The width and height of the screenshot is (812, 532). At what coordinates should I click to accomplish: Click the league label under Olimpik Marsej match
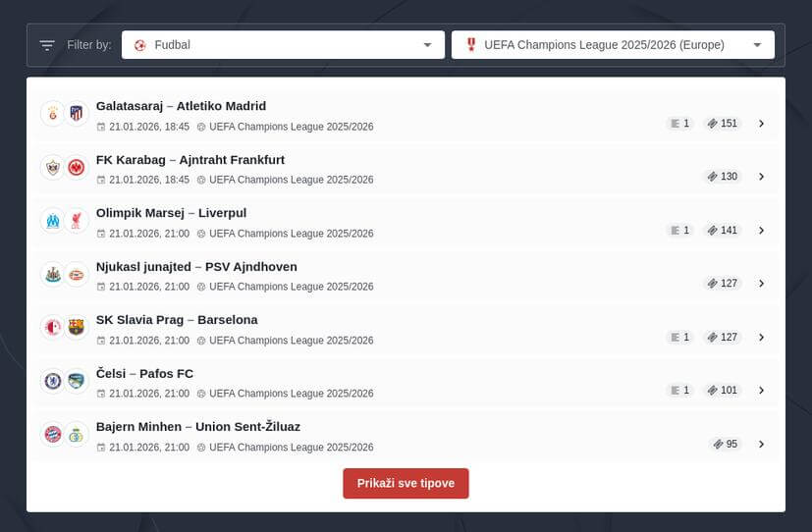[291, 234]
